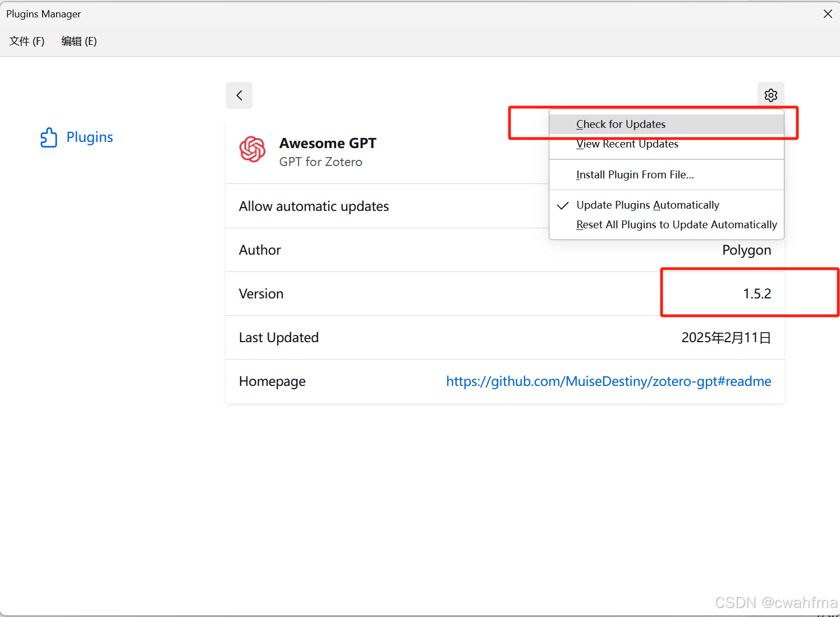The width and height of the screenshot is (840, 617).
Task: Click the gear icon above the plugin details
Action: click(770, 95)
